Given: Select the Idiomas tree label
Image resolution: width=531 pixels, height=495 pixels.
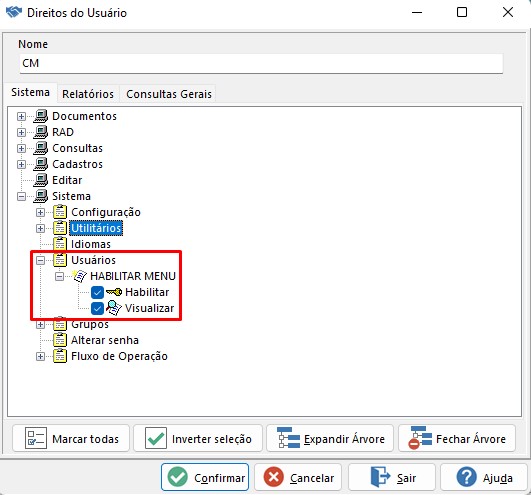Looking at the screenshot, I should click(91, 244).
